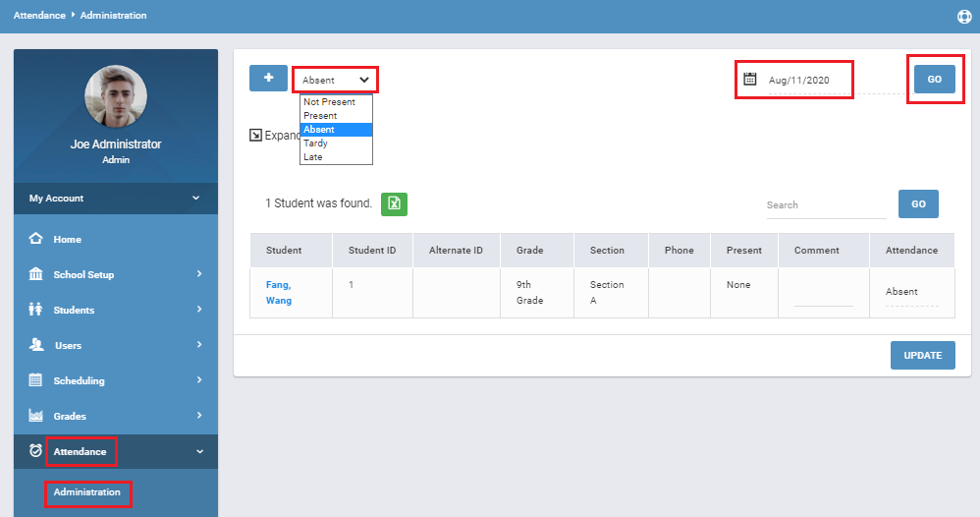Open the Absent status dropdown

point(335,81)
